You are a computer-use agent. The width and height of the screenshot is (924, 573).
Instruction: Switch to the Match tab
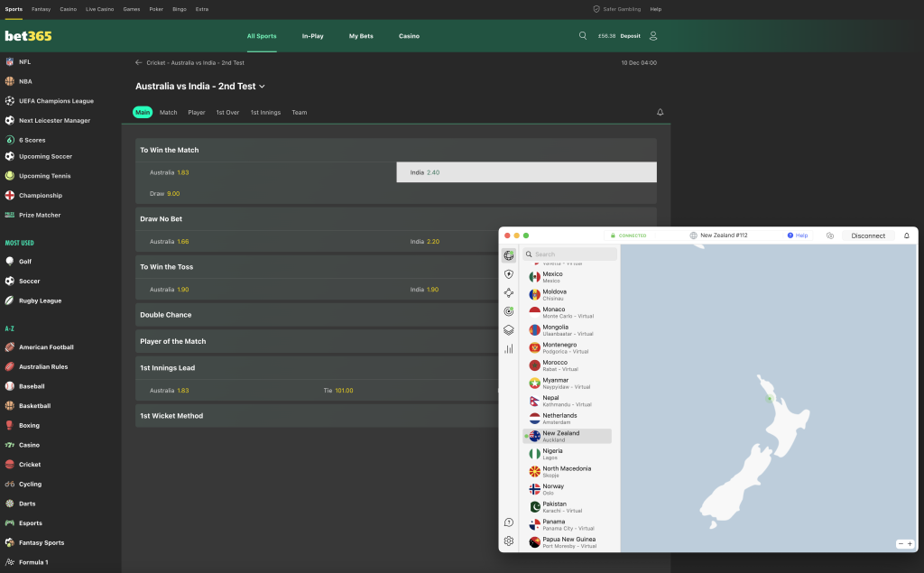tap(168, 113)
